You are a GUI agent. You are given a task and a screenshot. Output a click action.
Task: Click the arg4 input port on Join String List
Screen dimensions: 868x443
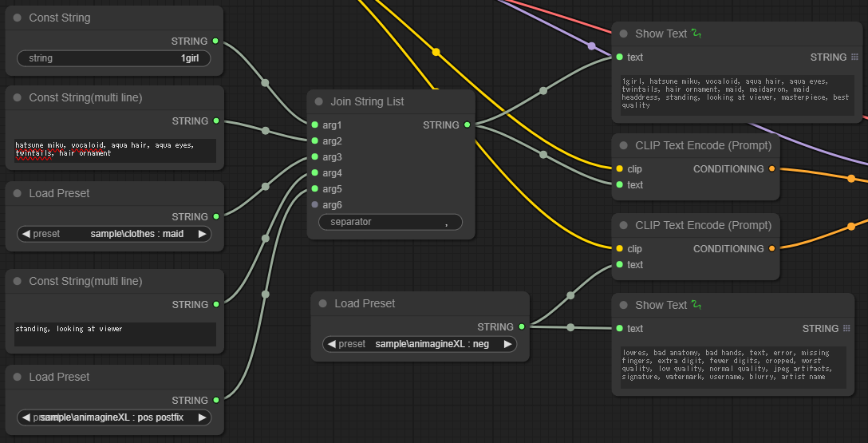click(315, 172)
